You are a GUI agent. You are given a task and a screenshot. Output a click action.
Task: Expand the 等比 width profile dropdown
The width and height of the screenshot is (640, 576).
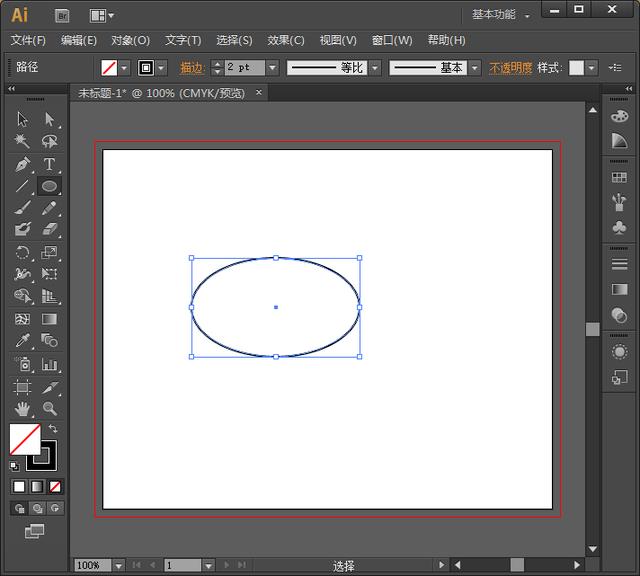[375, 68]
